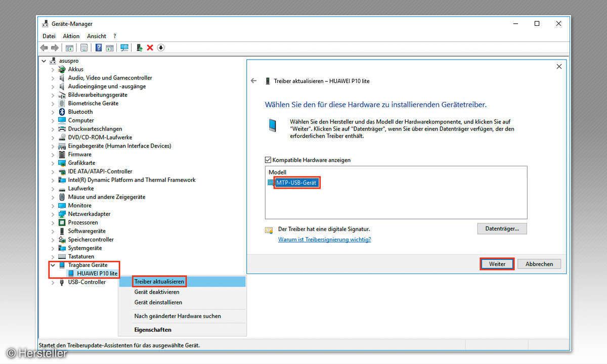Choose Gerät deaktivieren from context menu
Viewport: 607px width, 364px height.
pyautogui.click(x=182, y=292)
